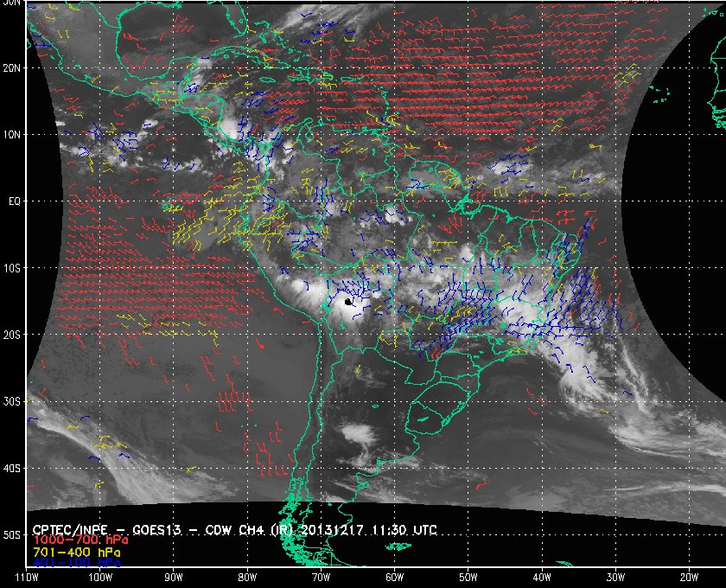This screenshot has height=588, width=726.
Task: Click the EQ equator label
Action: click(x=15, y=201)
